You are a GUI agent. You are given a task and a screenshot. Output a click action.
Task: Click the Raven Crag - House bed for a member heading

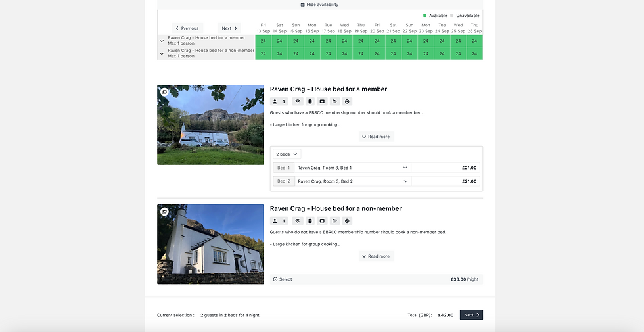pos(328,89)
